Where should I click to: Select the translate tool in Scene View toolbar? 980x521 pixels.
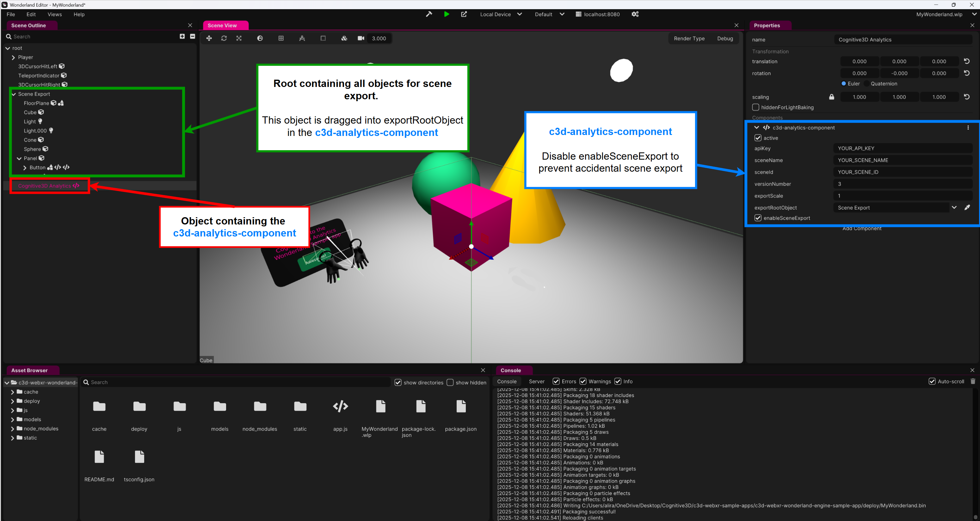209,38
